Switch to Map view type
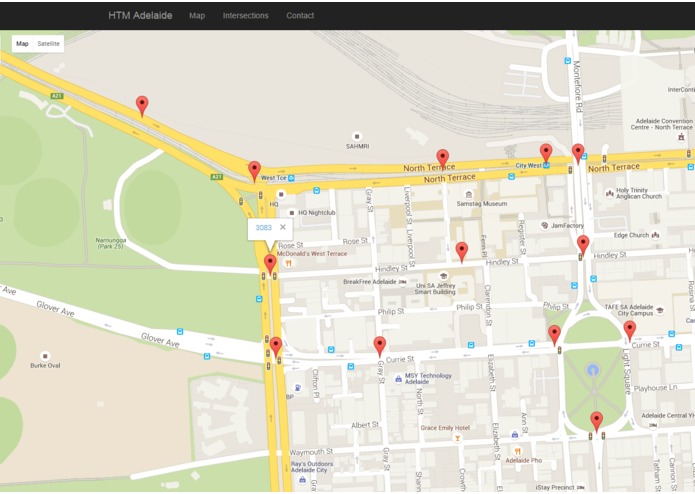The image size is (695, 494). pyautogui.click(x=22, y=43)
